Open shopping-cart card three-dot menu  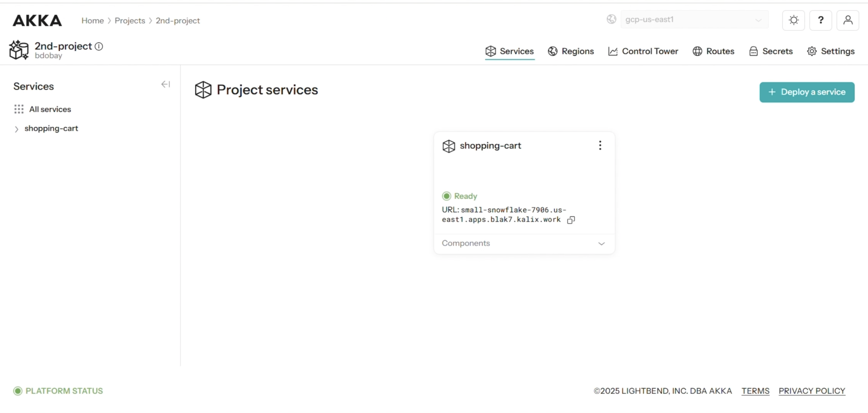point(600,146)
